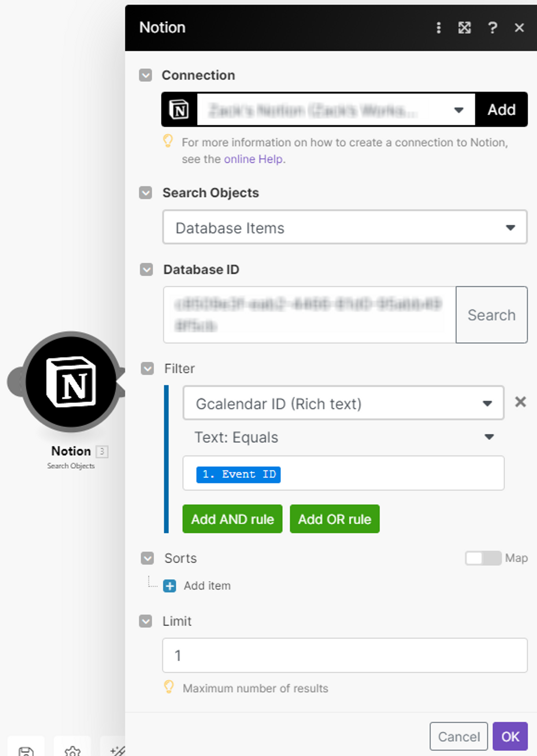This screenshot has height=756, width=537.
Task: Open the Text: Equals operator dropdown
Action: [343, 437]
